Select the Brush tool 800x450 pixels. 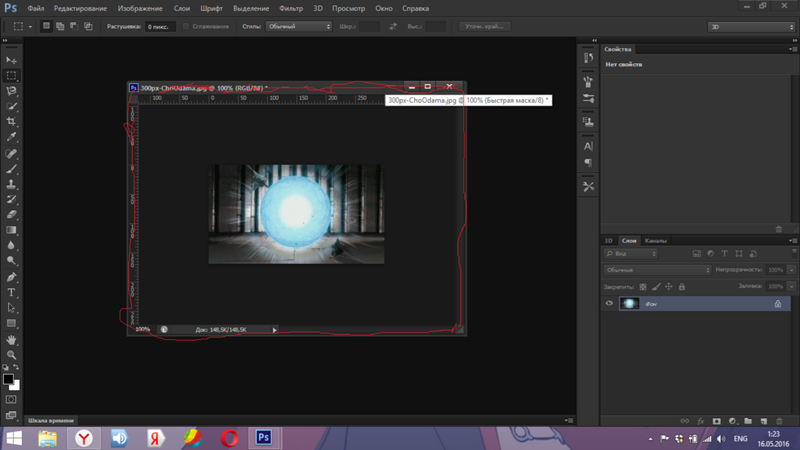[x=11, y=169]
